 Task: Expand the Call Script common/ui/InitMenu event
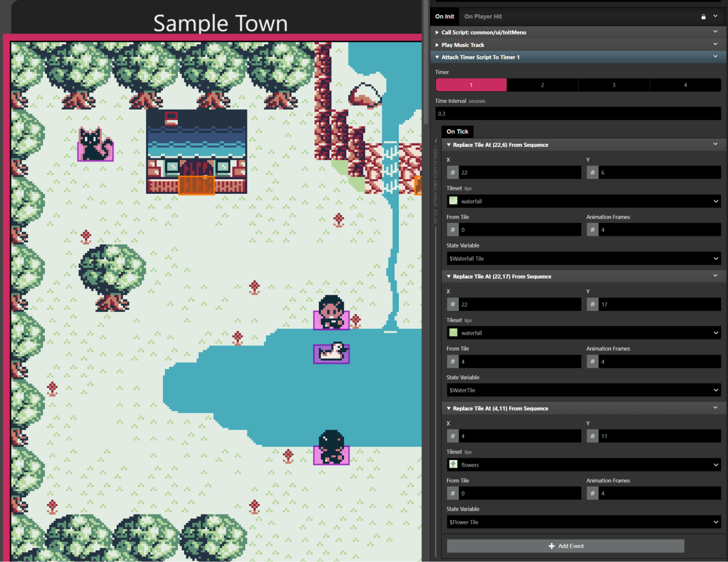point(437,32)
